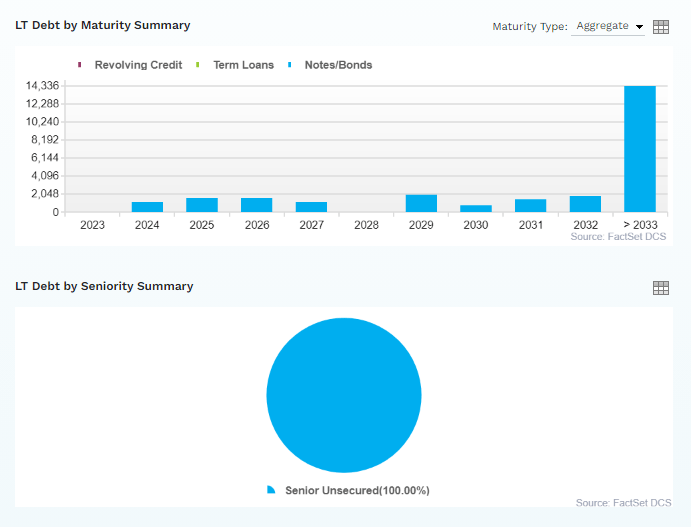Toggle Revolving Credit legend marker
The height and width of the screenshot is (527, 691).
tap(79, 65)
